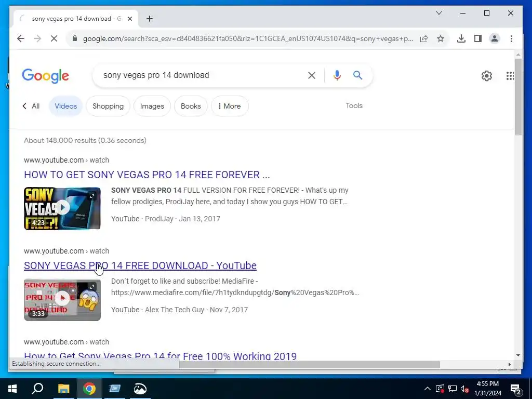
Task: Open Chrome profile menu
Action: tap(495, 38)
